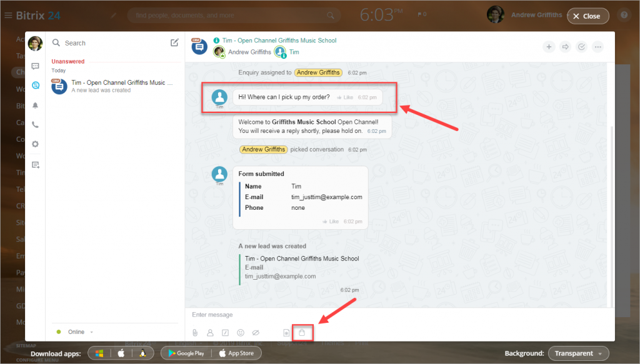Click 'Hi! Where can I pick up my order?'

point(284,97)
